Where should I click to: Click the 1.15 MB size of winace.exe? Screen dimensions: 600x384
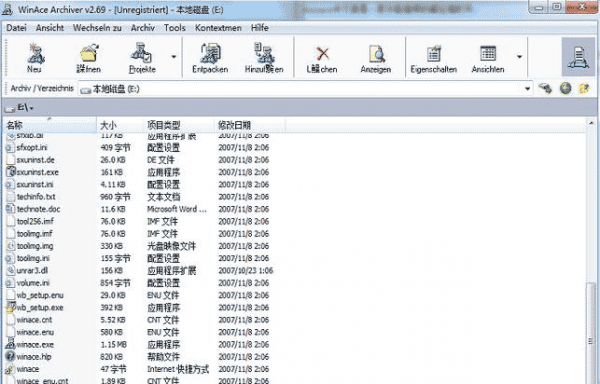coord(114,345)
